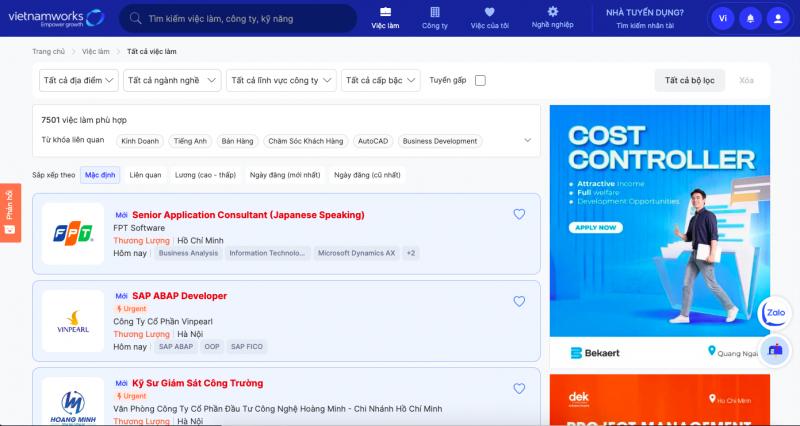
Task: Open the mailbox floating icon
Action: tap(775, 350)
